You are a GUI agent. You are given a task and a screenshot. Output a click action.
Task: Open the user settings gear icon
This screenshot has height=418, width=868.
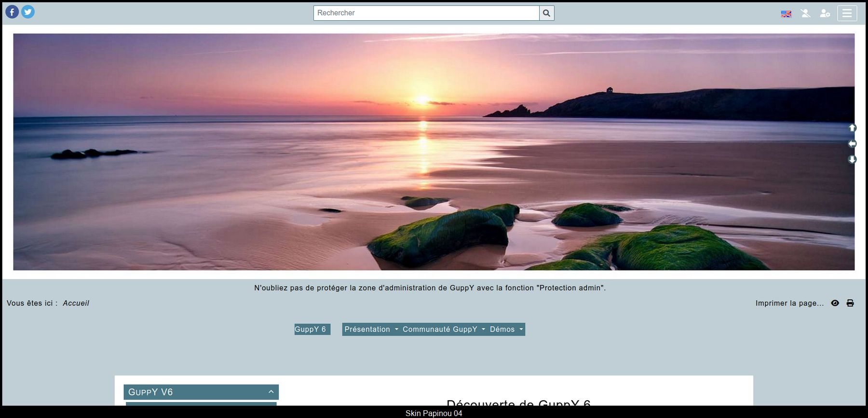[825, 13]
